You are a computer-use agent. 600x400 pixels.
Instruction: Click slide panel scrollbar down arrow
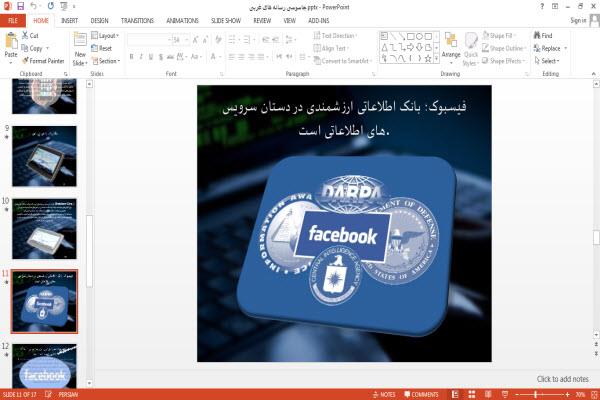coord(90,383)
